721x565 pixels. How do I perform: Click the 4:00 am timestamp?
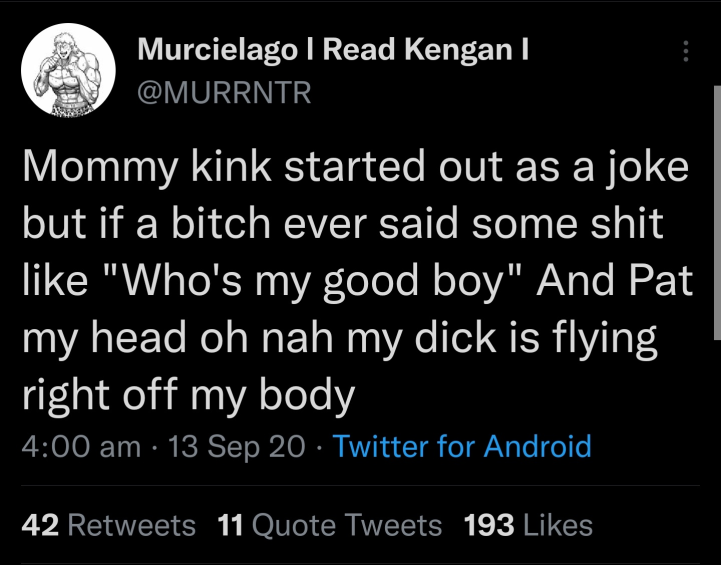pos(80,446)
